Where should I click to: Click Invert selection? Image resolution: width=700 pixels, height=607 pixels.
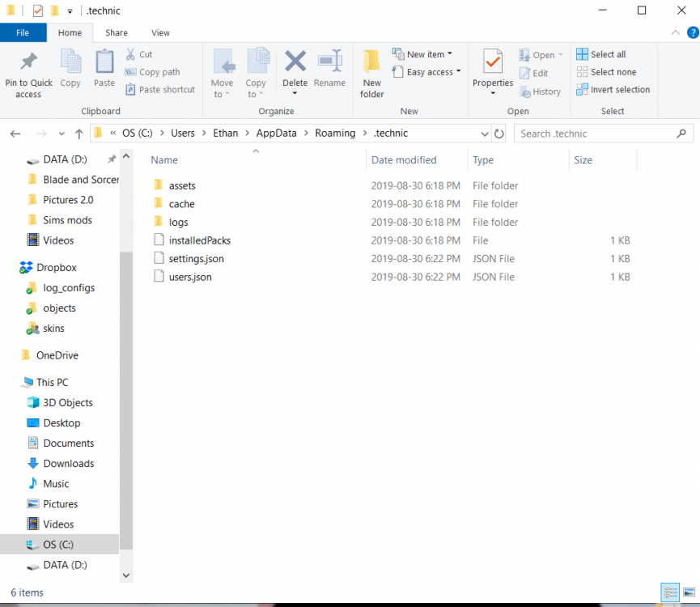coord(613,90)
